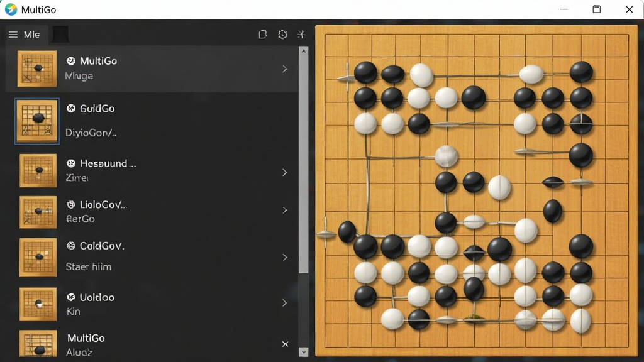Viewport: 644px width, 362px height.
Task: Click the round icon beside Hesəuund
Action: click(71, 163)
